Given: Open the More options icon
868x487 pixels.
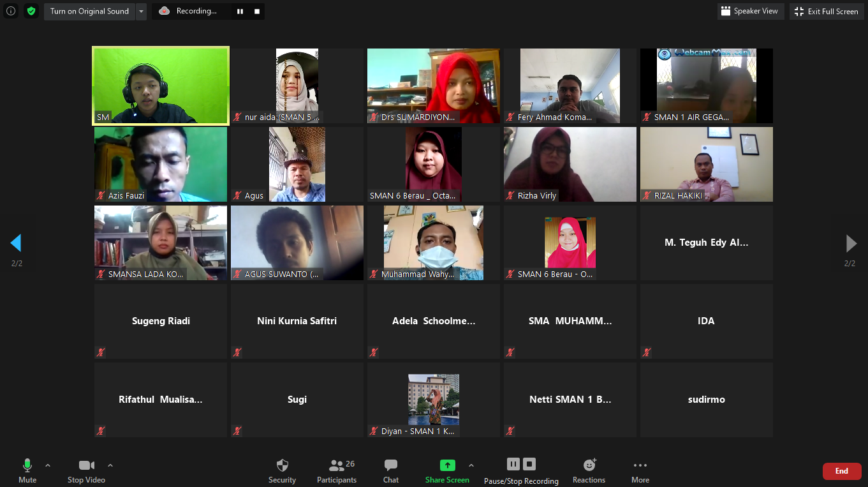Looking at the screenshot, I should point(640,465).
